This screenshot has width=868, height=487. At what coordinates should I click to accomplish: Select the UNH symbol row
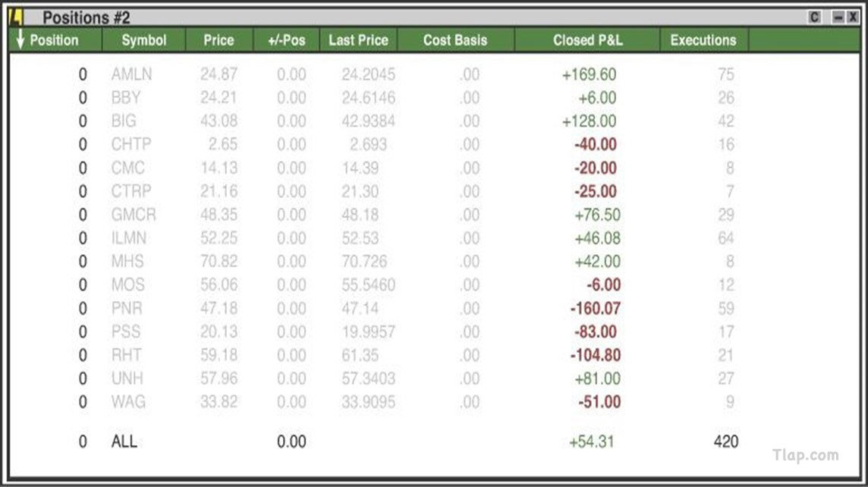tap(127, 378)
